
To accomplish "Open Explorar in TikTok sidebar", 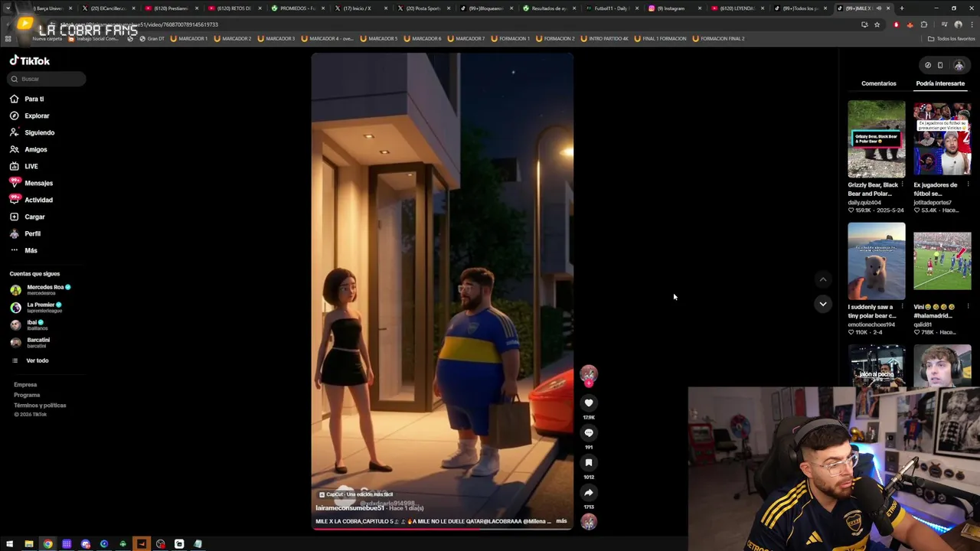I will pyautogui.click(x=29, y=116).
